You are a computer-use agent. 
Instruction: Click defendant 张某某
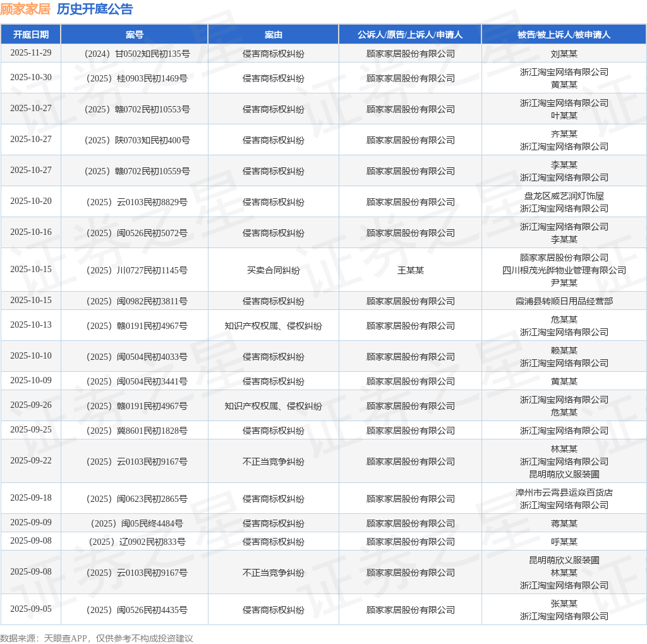pos(564,604)
